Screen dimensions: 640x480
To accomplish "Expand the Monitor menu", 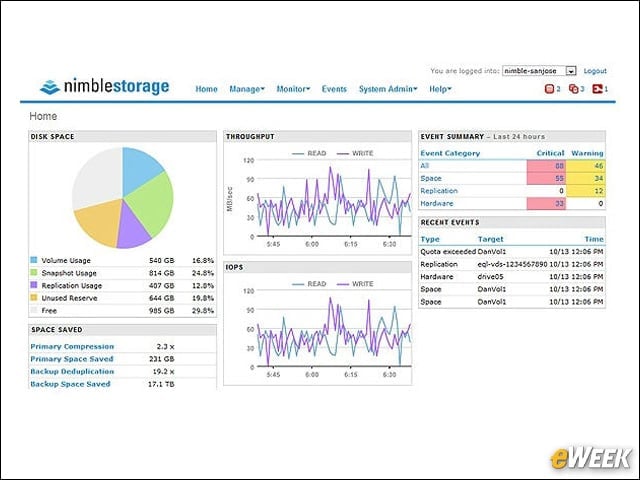I will point(293,89).
